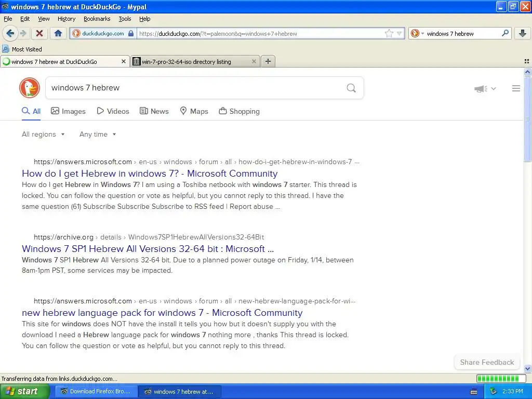Screen dimensions: 532x399
Task: Open 'How do I get Hebrew in windows 7?' result
Action: point(150,174)
